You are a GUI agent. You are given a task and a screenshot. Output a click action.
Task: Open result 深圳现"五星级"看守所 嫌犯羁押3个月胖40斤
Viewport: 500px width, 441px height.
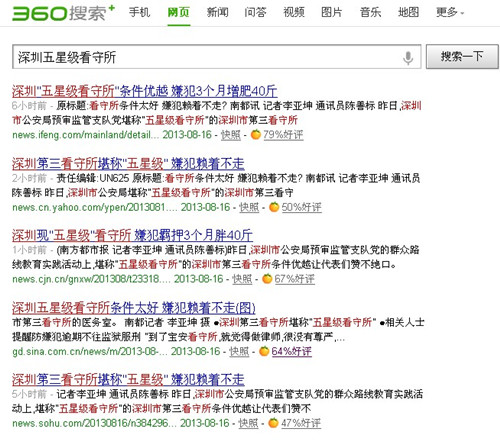132,235
